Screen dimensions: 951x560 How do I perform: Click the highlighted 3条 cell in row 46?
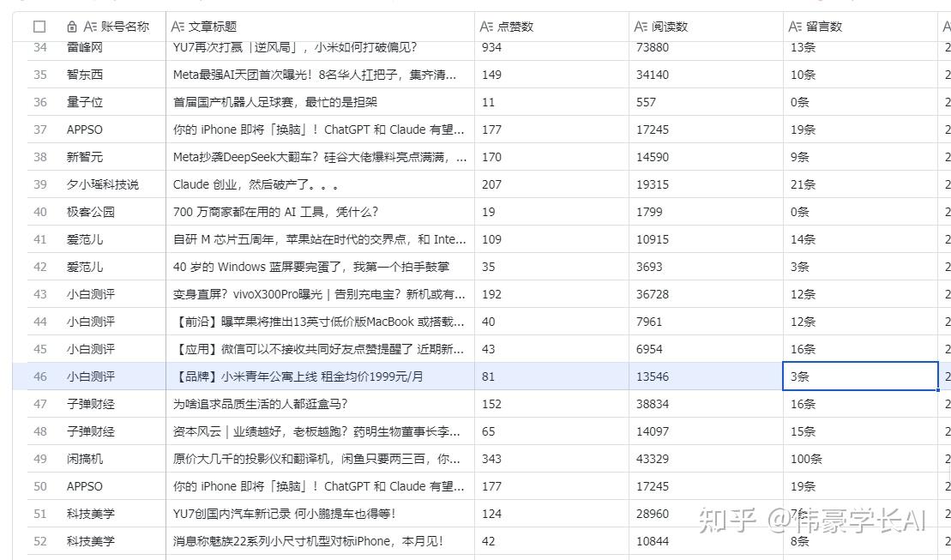pyautogui.click(x=861, y=376)
